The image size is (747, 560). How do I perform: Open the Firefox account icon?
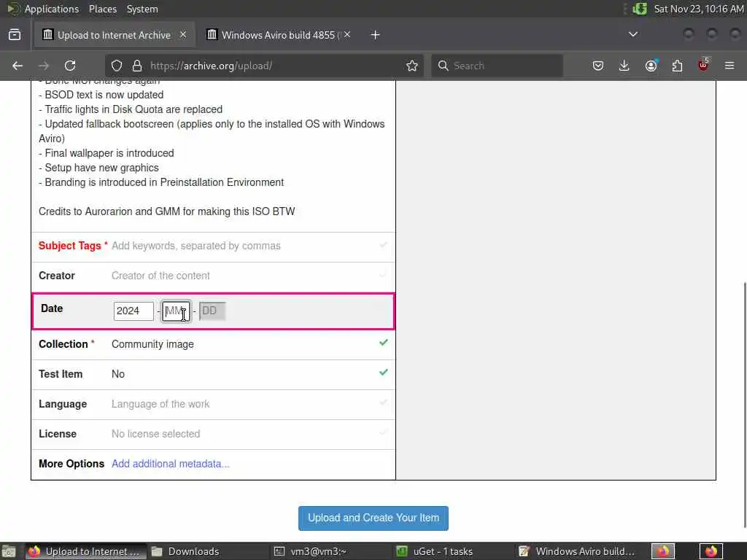click(x=651, y=66)
